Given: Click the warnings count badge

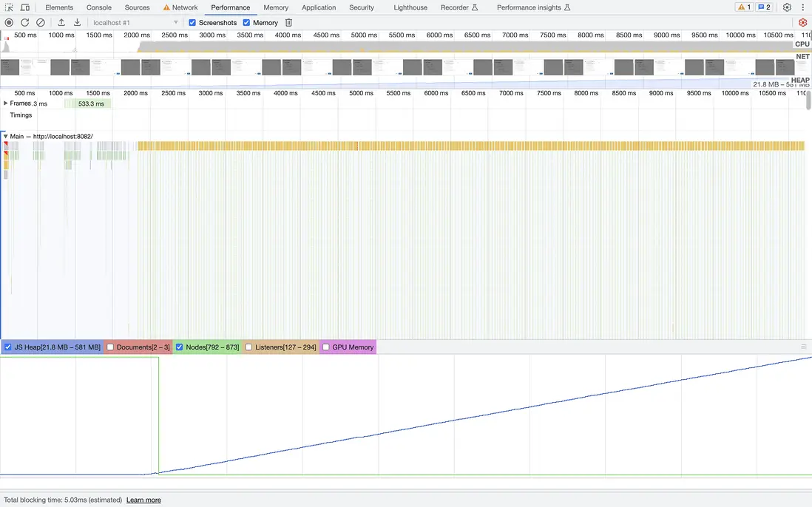Looking at the screenshot, I should 744,7.
